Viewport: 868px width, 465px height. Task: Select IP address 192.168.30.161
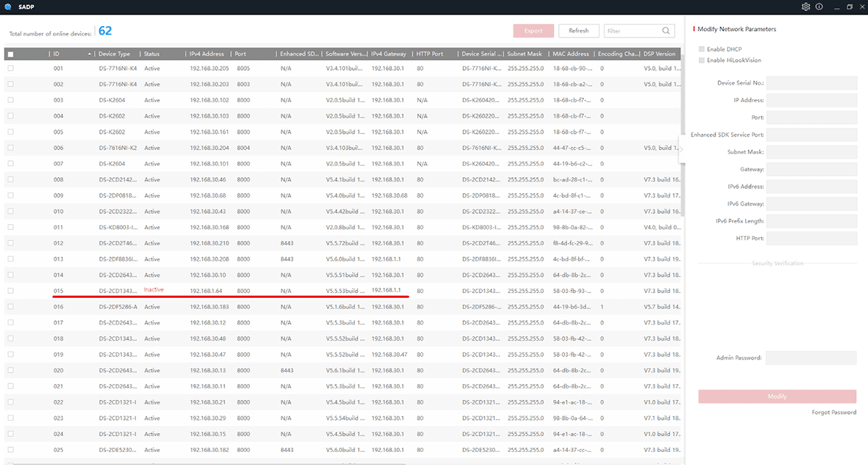click(210, 132)
